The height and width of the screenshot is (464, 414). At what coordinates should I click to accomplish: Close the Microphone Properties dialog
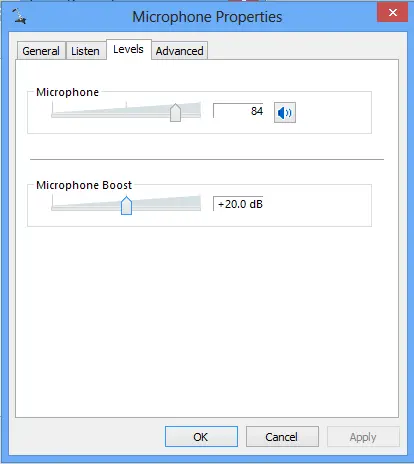[392, 12]
